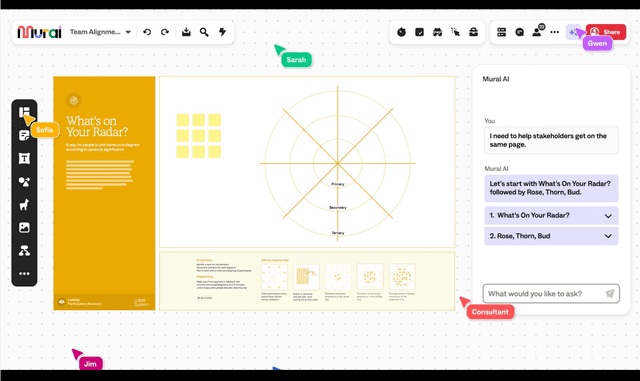Expand the What's On Your Radar? item
The width and height of the screenshot is (640, 381).
point(551,216)
